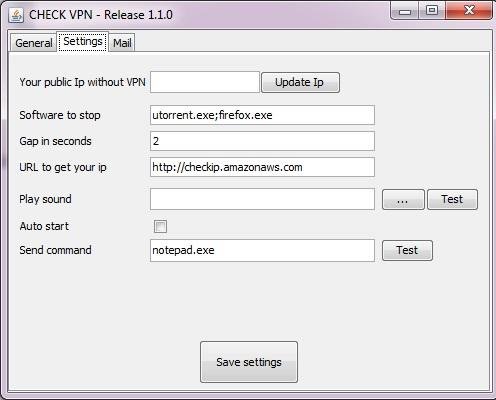The height and width of the screenshot is (400, 496).
Task: Click the URL to get your ip field
Action: click(x=262, y=167)
